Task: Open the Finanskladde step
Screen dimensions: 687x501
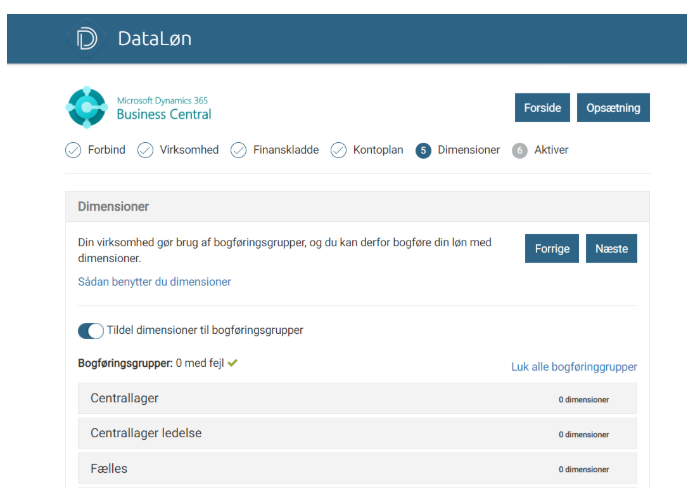Action: tap(285, 150)
